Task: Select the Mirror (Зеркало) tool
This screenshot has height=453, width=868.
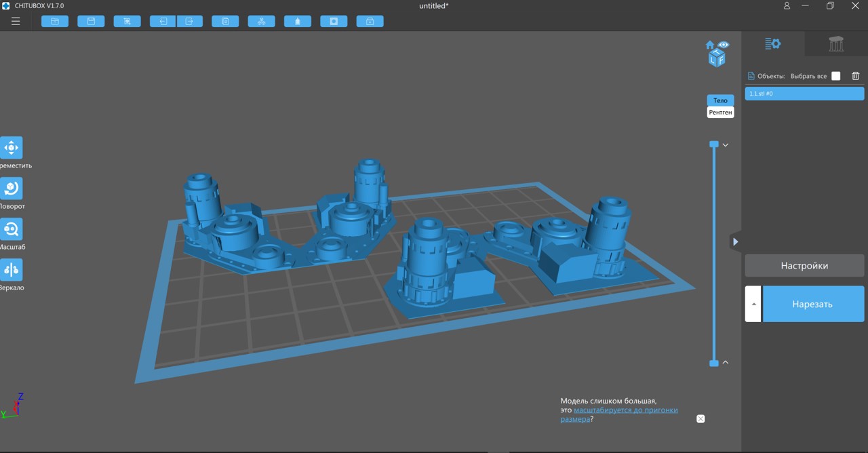Action: pyautogui.click(x=12, y=270)
